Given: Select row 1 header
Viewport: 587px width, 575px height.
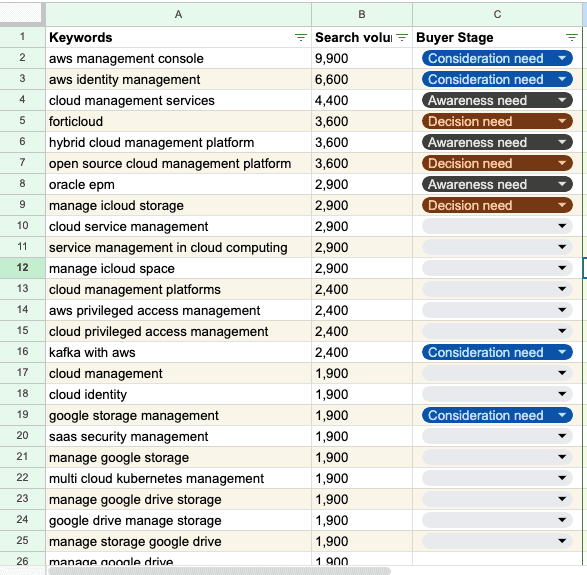Looking at the screenshot, I should click(22, 37).
